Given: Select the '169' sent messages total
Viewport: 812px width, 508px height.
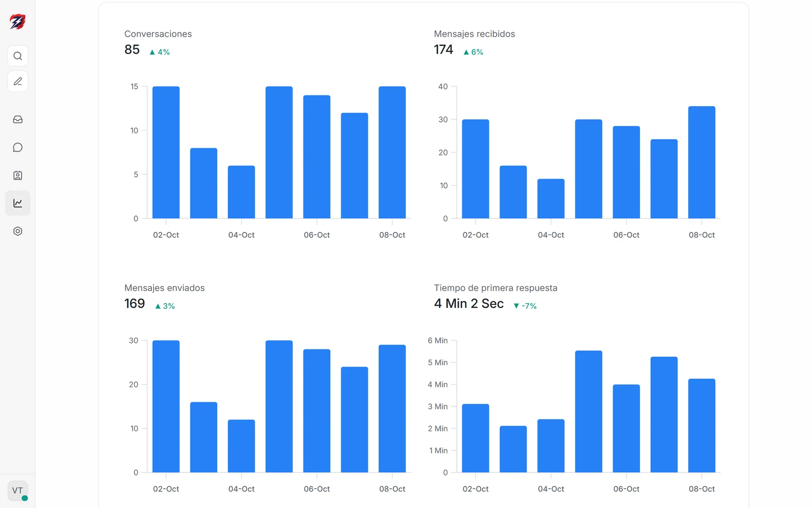Looking at the screenshot, I should point(134,304).
